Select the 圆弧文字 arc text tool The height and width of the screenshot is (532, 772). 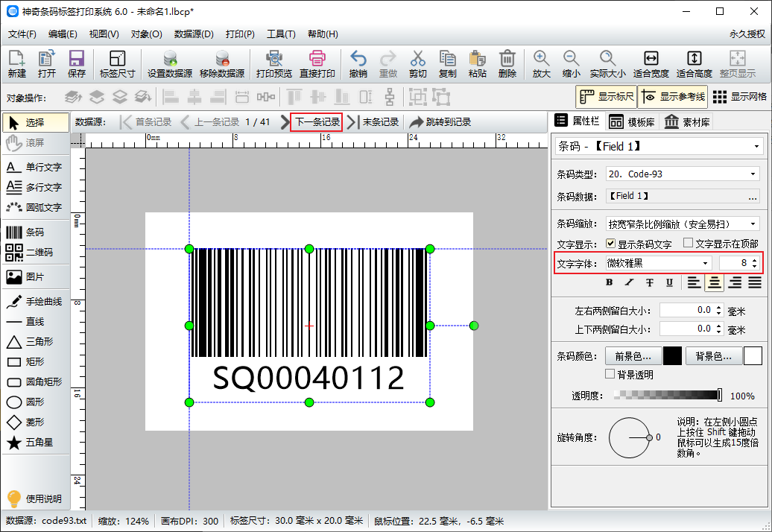34,208
